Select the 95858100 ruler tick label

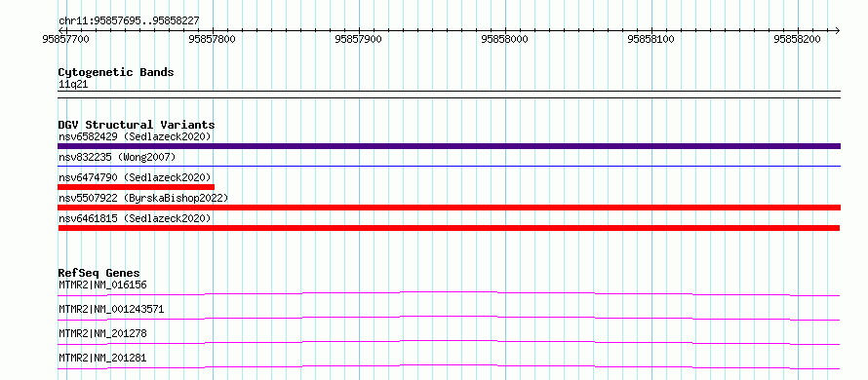point(651,39)
